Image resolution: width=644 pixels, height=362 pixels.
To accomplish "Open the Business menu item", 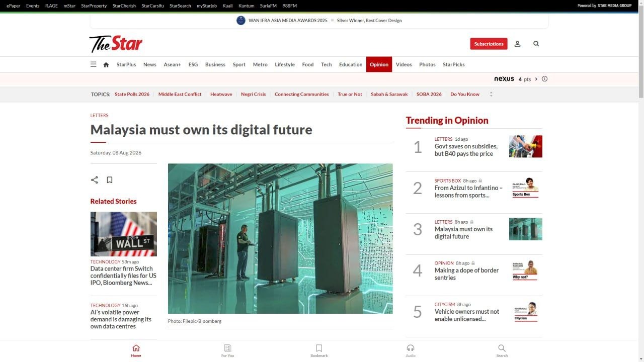I will point(215,64).
